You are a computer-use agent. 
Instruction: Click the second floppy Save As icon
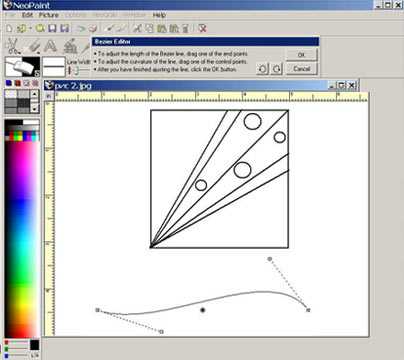(65, 28)
